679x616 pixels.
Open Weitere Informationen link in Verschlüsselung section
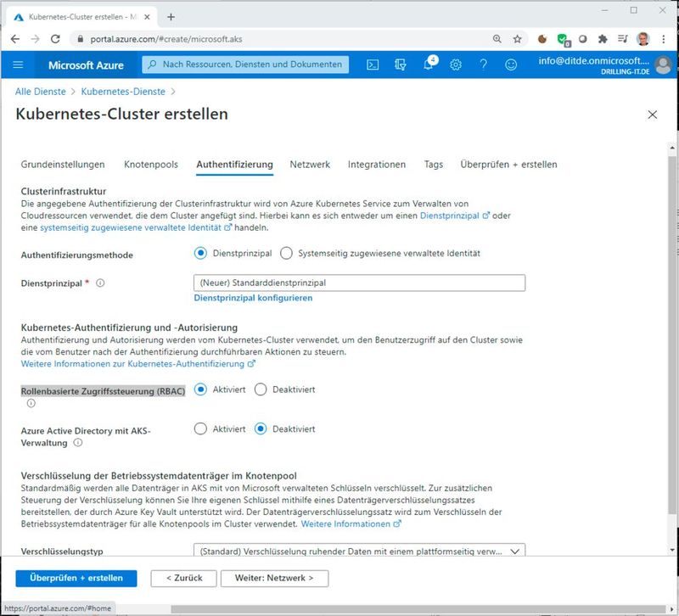351,524
